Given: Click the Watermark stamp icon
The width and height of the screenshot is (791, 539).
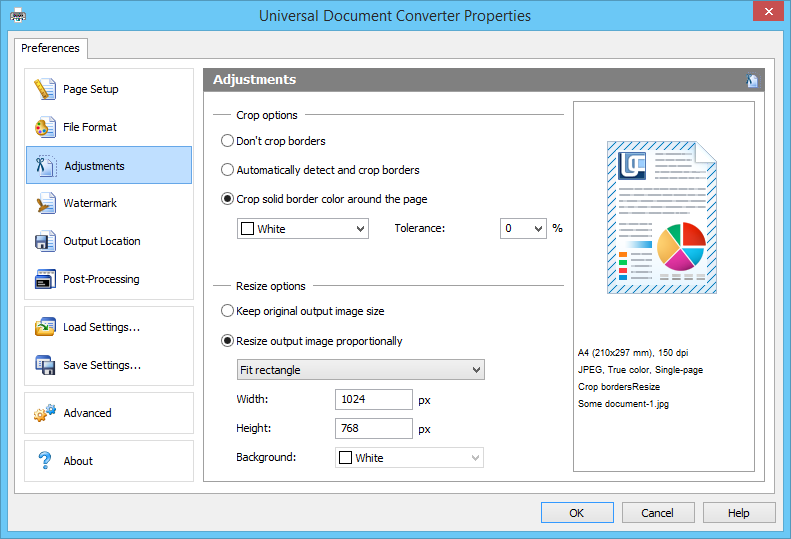Looking at the screenshot, I should [x=45, y=203].
